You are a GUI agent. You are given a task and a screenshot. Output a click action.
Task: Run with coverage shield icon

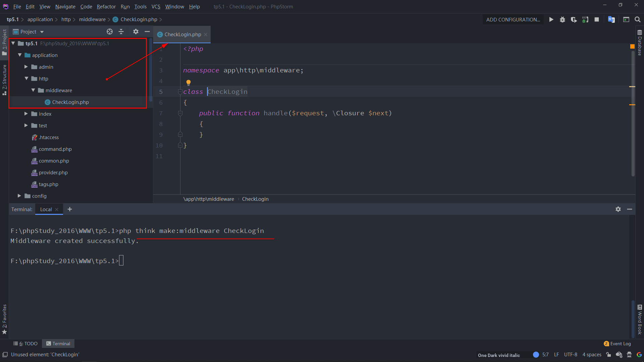(574, 19)
